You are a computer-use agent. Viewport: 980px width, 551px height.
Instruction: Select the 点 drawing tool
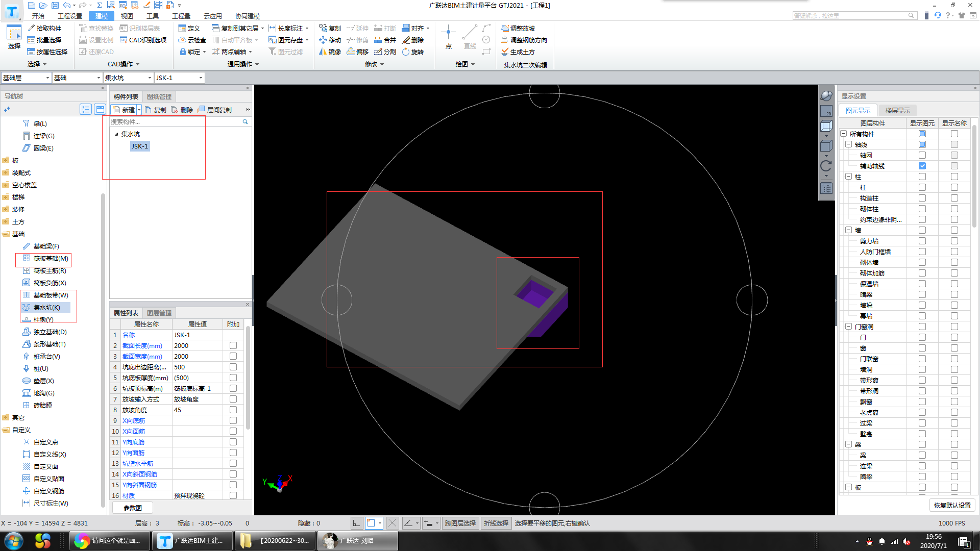(x=448, y=37)
